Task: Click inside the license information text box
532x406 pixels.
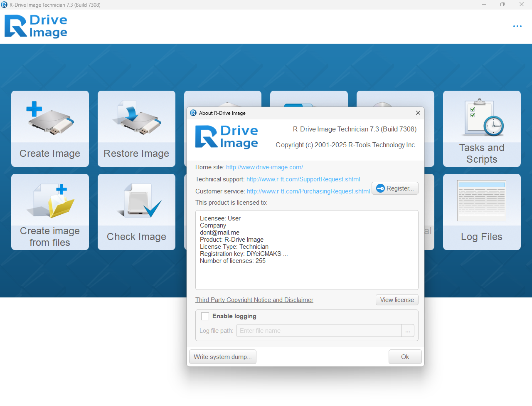Action: (307, 250)
